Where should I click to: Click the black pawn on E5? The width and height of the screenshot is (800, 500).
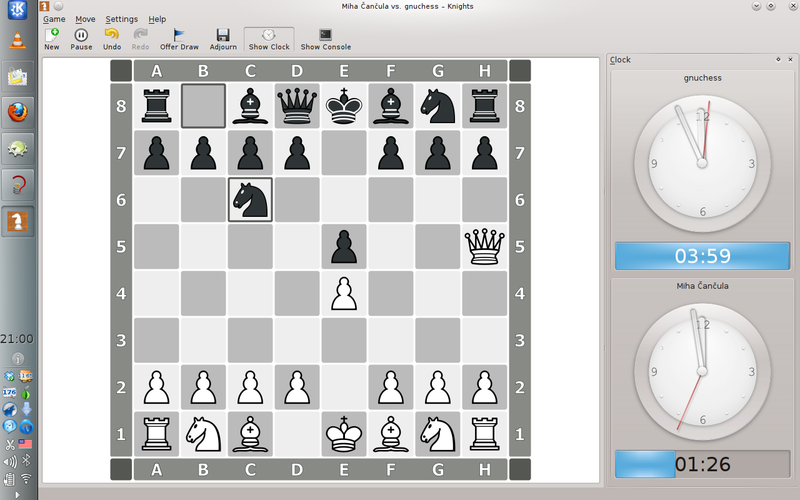[x=344, y=246]
